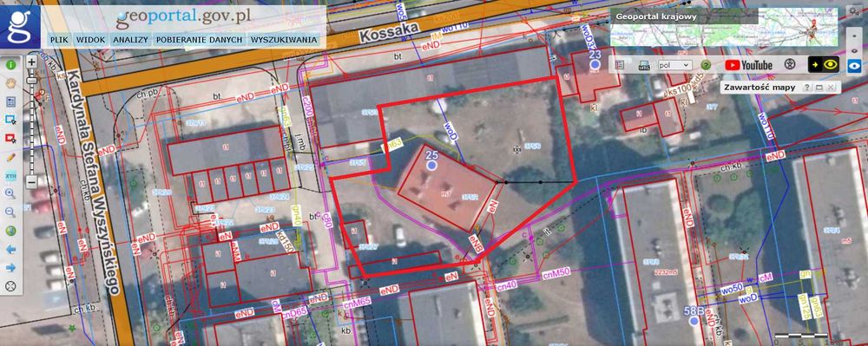The height and width of the screenshot is (346, 868).
Task: Open the PLIK menu
Action: point(59,40)
